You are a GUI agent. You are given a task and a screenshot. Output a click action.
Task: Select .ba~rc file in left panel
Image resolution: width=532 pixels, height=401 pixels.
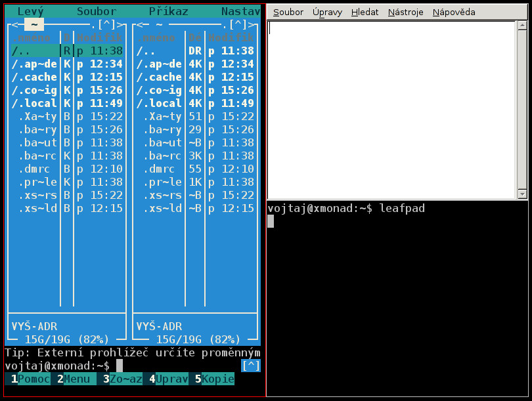pyautogui.click(x=67, y=156)
